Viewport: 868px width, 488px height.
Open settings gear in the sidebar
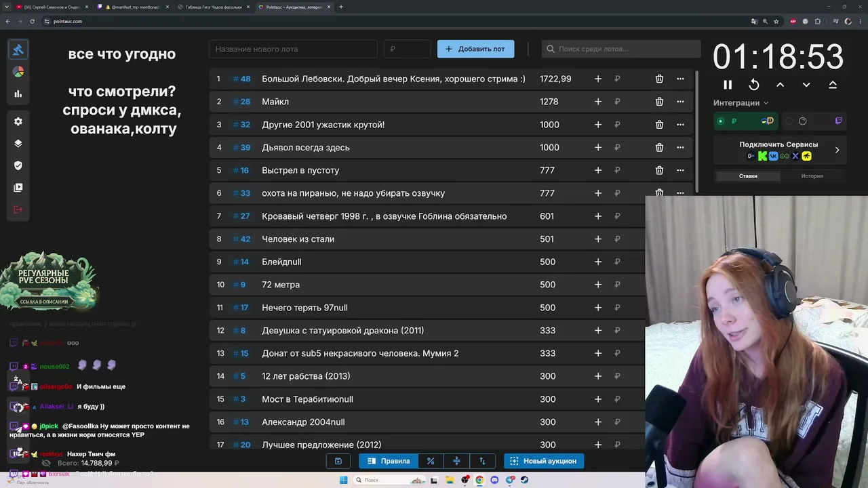click(x=18, y=121)
